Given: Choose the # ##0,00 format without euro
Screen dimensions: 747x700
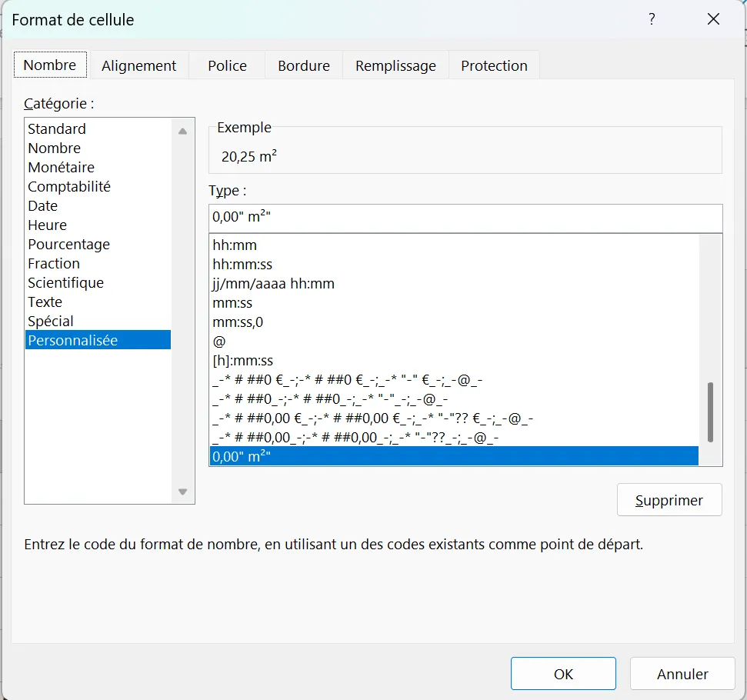Looking at the screenshot, I should 454,437.
